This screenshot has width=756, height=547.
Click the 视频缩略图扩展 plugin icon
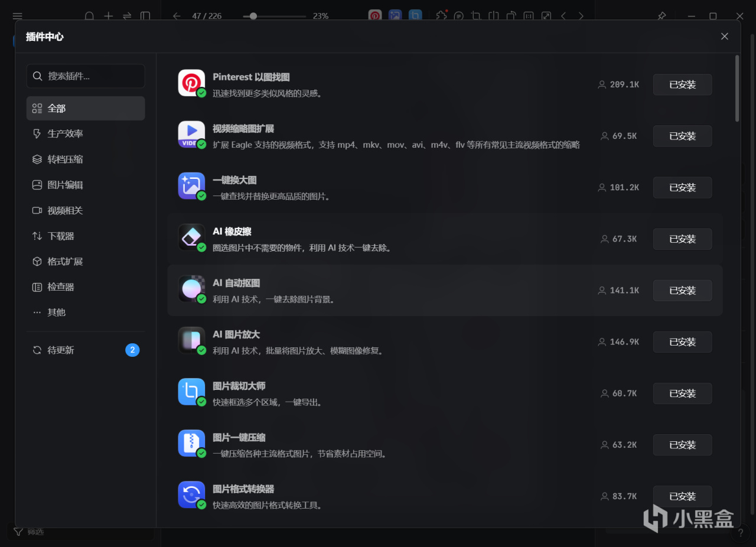191,134
